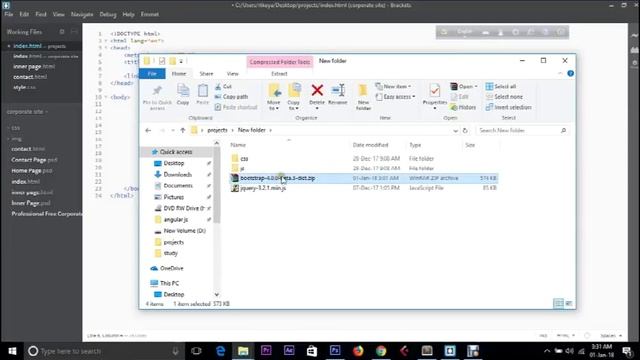Image resolution: width=640 pixels, height=360 pixels.
Task: Expand the css folder in the Brackets tree
Action: (15, 128)
